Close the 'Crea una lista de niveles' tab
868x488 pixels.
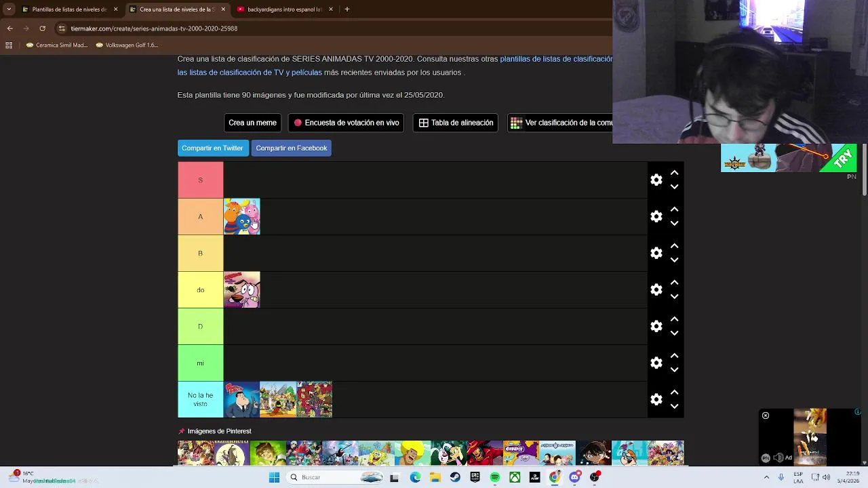tap(223, 9)
